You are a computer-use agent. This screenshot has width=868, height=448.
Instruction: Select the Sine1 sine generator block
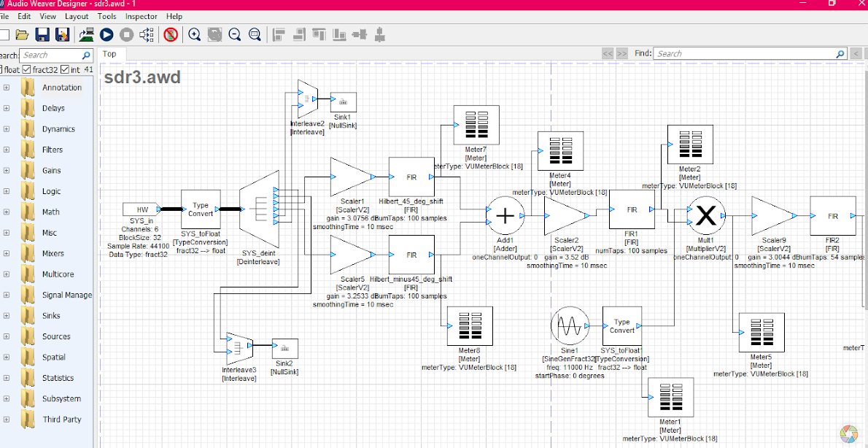point(570,325)
